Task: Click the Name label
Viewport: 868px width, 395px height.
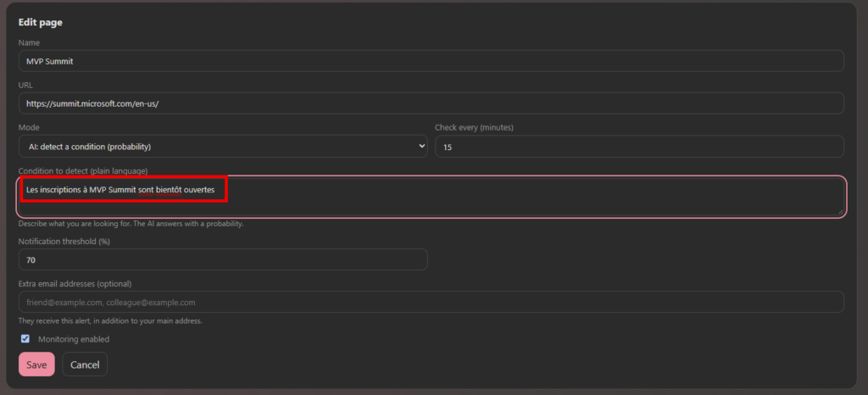Action: coord(29,42)
